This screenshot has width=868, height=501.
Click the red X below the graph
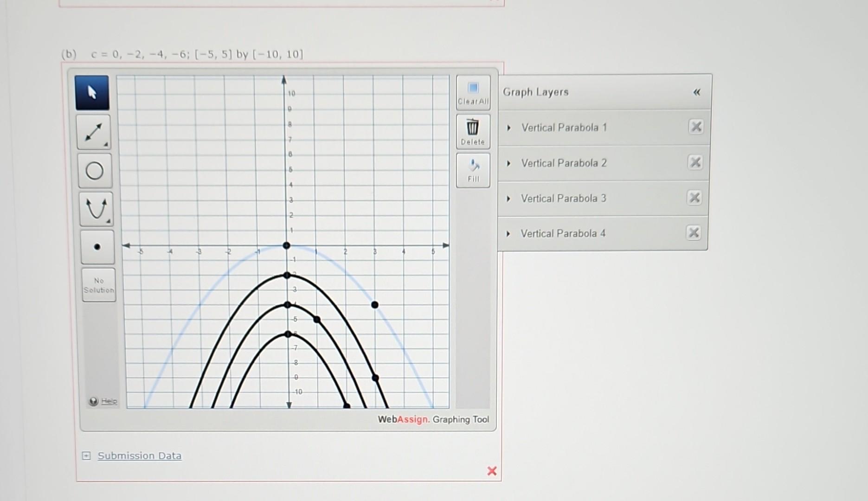(492, 471)
